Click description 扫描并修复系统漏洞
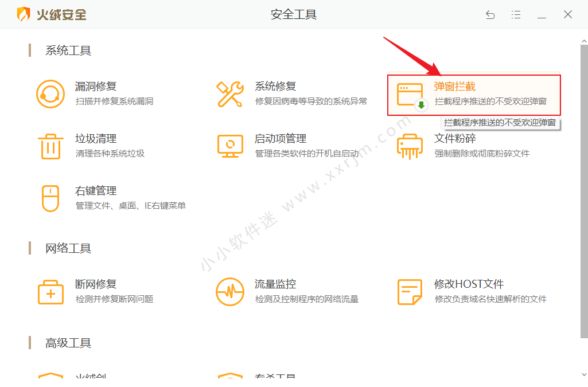 (x=114, y=101)
